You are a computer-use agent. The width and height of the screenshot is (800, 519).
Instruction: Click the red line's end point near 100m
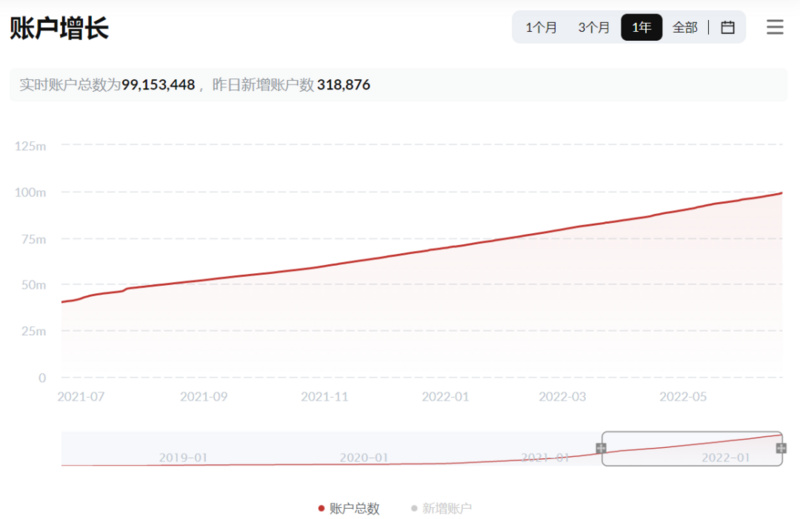(x=781, y=193)
